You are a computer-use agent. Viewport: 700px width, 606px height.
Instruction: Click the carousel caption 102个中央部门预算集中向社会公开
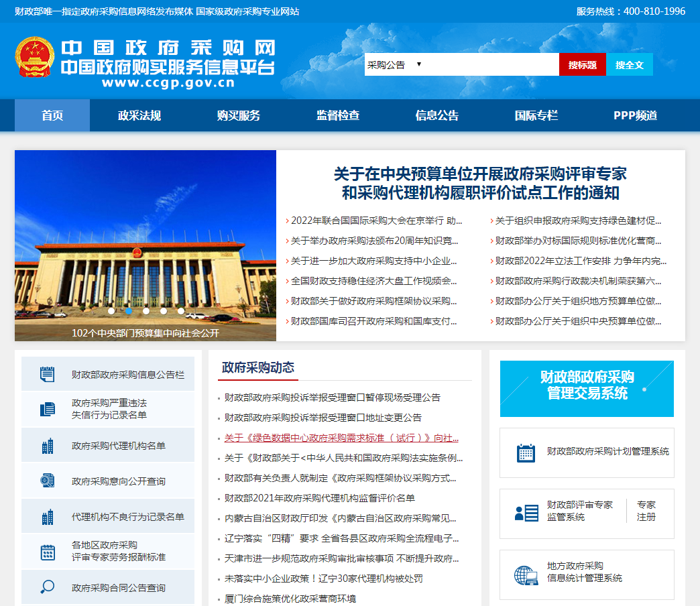coord(145,333)
